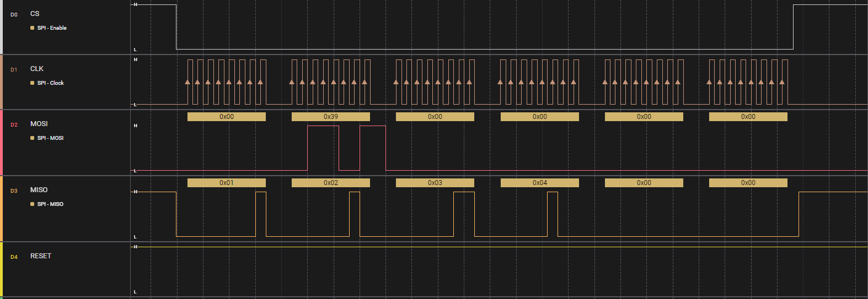Click the orange color strip of channel MISO
The height and width of the screenshot is (299, 868).
tap(1, 209)
